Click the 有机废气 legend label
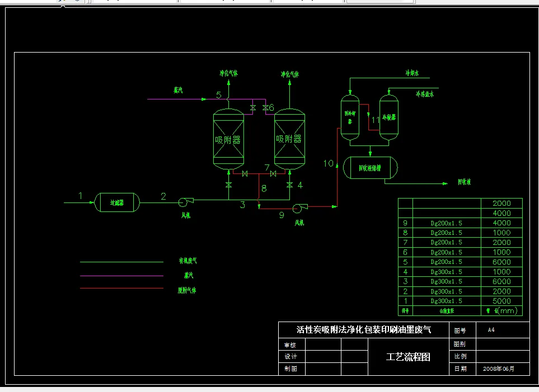The width and height of the screenshot is (539, 392). tap(188, 261)
